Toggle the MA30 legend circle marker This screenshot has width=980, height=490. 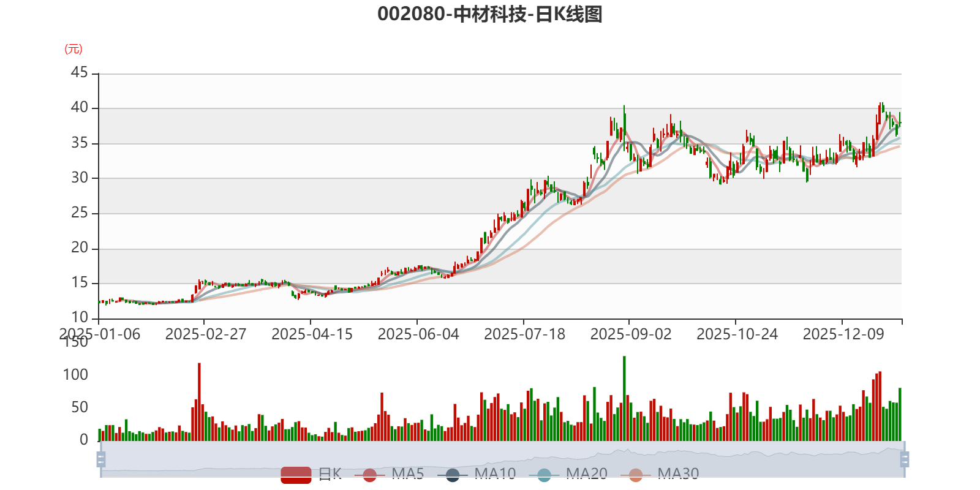click(x=636, y=475)
